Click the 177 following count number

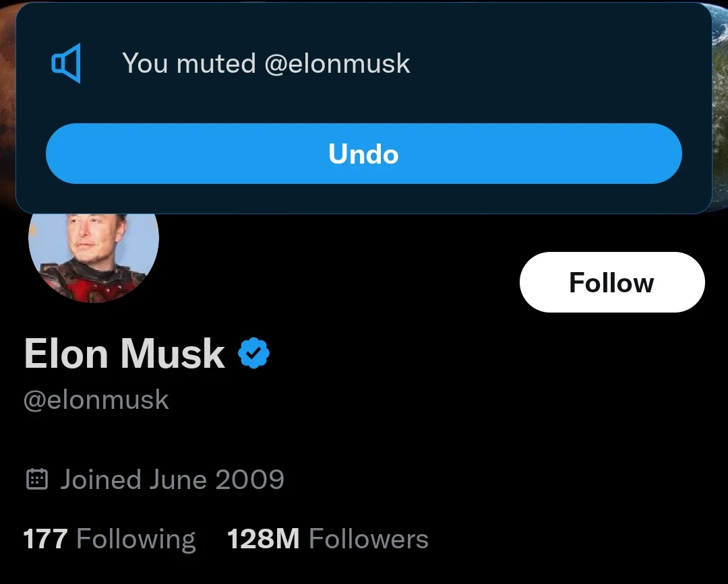(x=45, y=539)
